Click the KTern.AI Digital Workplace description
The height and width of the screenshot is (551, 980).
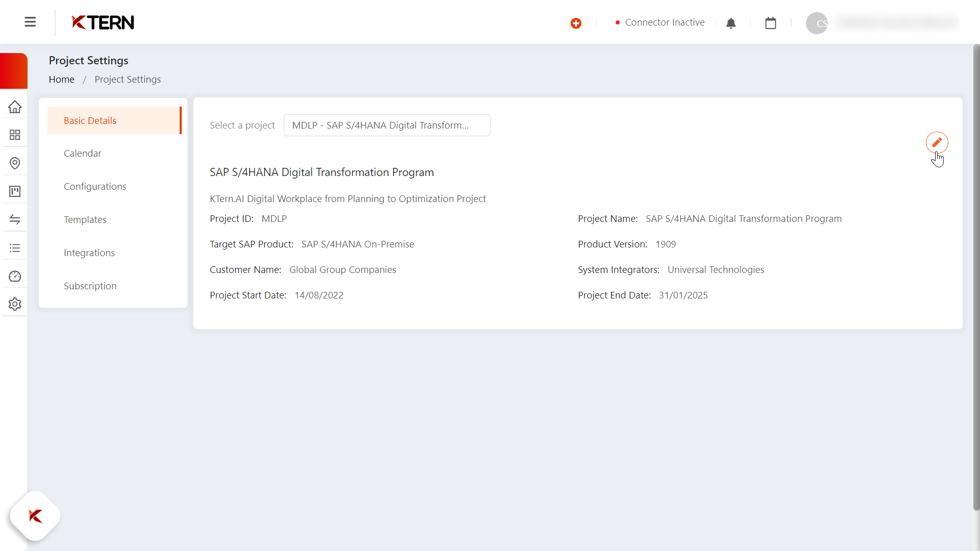[348, 199]
